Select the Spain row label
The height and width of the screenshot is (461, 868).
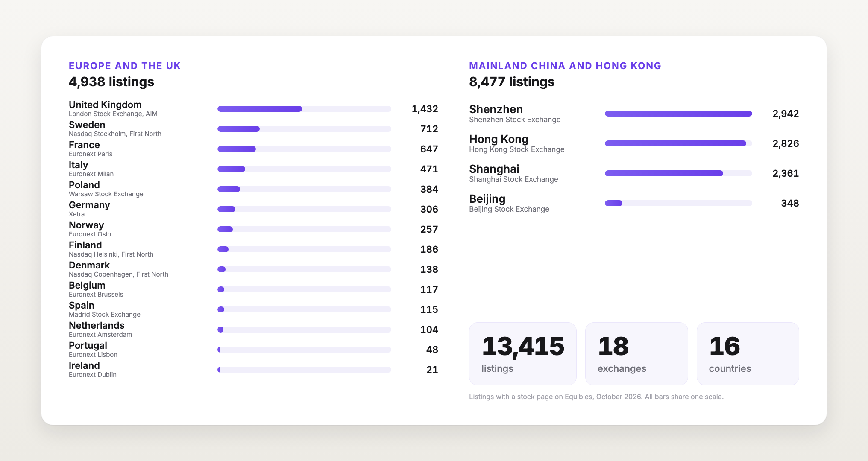(x=82, y=305)
